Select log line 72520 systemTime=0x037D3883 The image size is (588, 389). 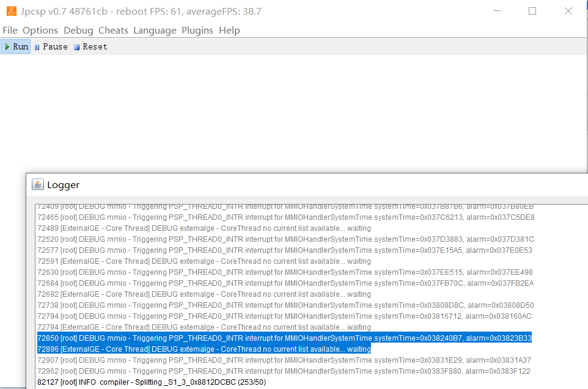(x=286, y=239)
